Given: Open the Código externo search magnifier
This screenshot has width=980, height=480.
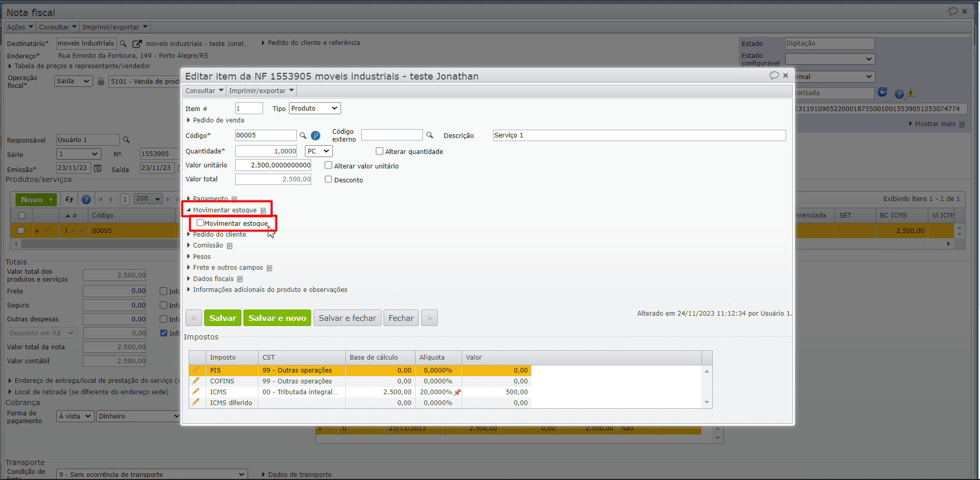Looking at the screenshot, I should pos(430,135).
